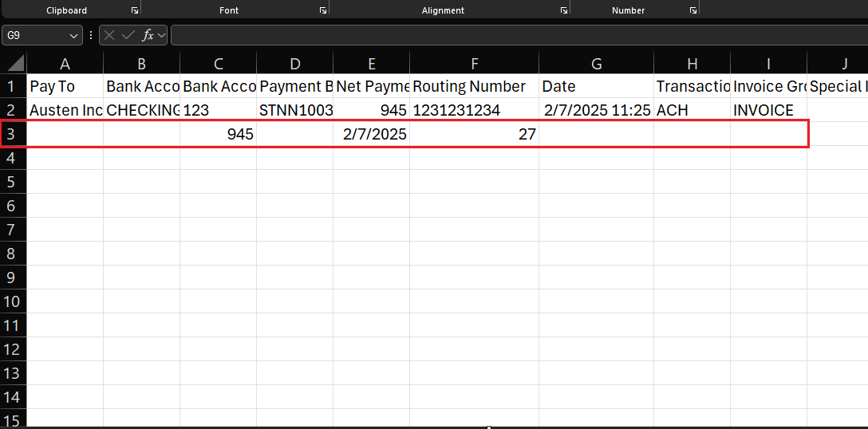Click the Insert Function fx icon
The height and width of the screenshot is (429, 868).
[x=148, y=35]
